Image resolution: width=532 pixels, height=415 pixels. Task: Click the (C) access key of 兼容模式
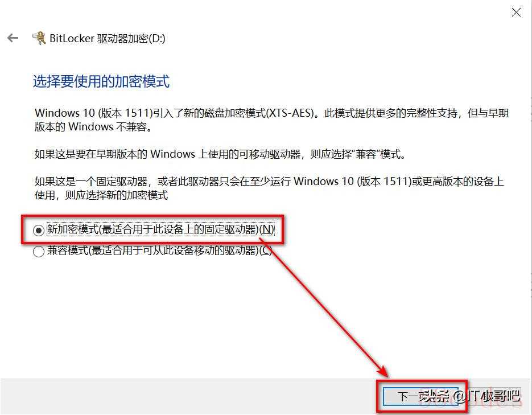[x=266, y=250]
